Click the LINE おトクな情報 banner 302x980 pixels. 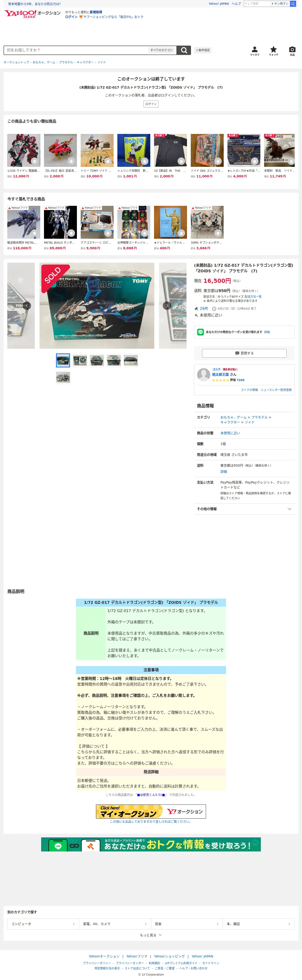pos(151,845)
